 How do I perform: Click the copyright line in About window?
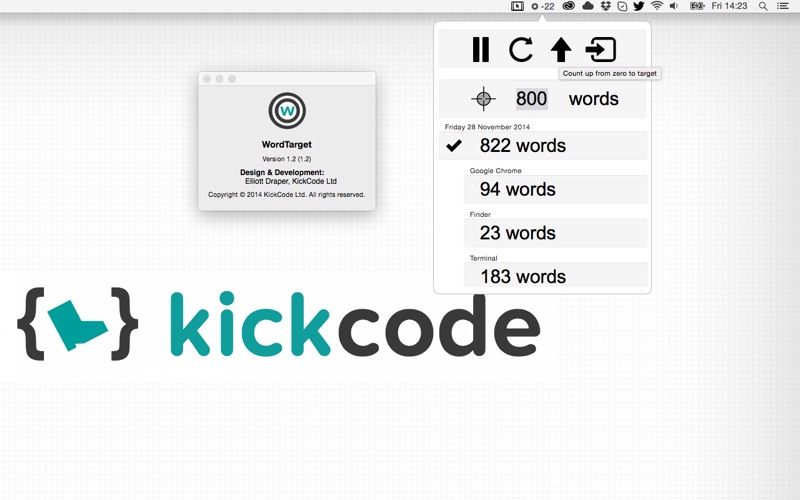[x=287, y=194]
